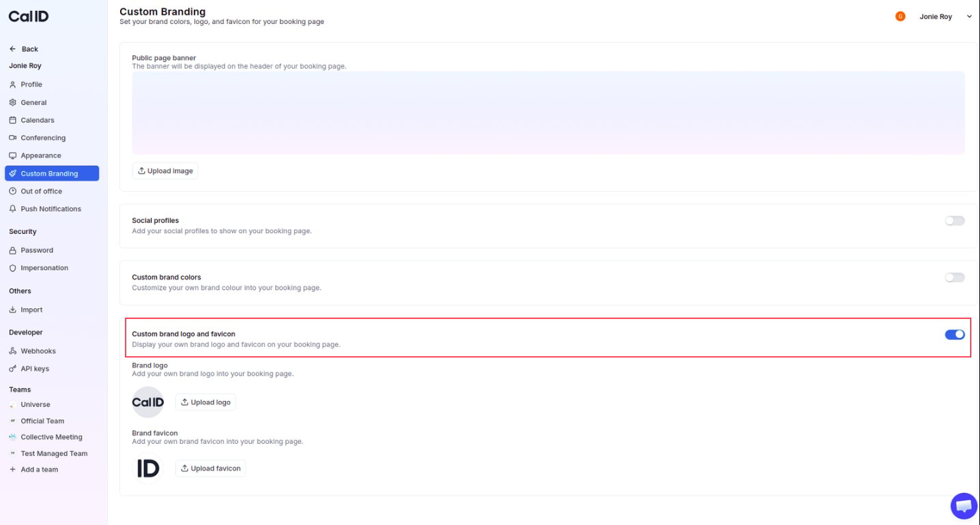
Task: Open the Import page
Action: [x=52, y=310]
